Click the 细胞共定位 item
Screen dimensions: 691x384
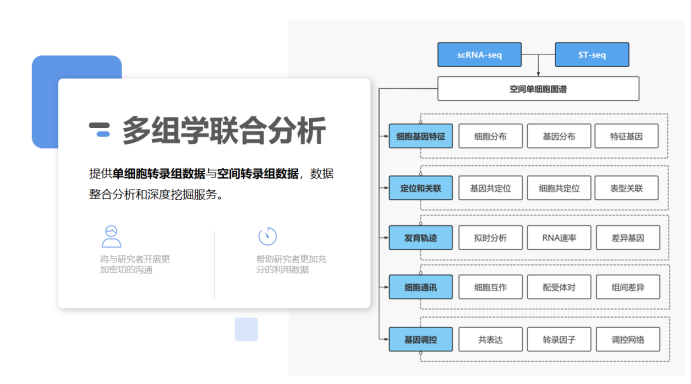[559, 188]
